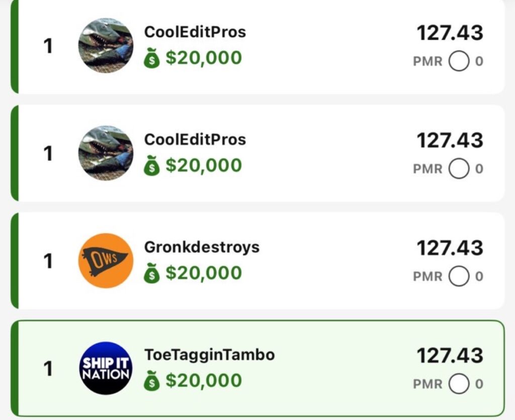Tap ToeTagginTambo's Ship It Nation avatar

106,368
